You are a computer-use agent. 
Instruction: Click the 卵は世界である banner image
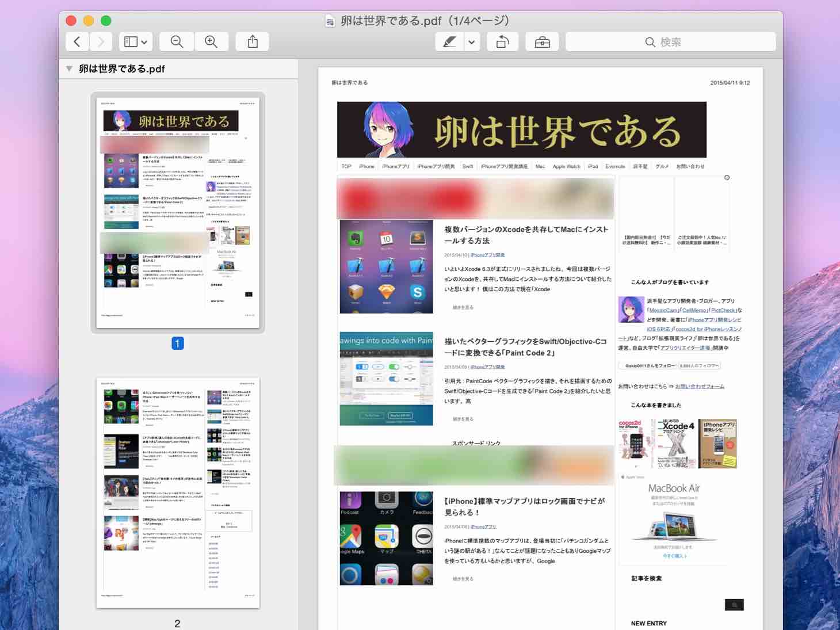[521, 129]
